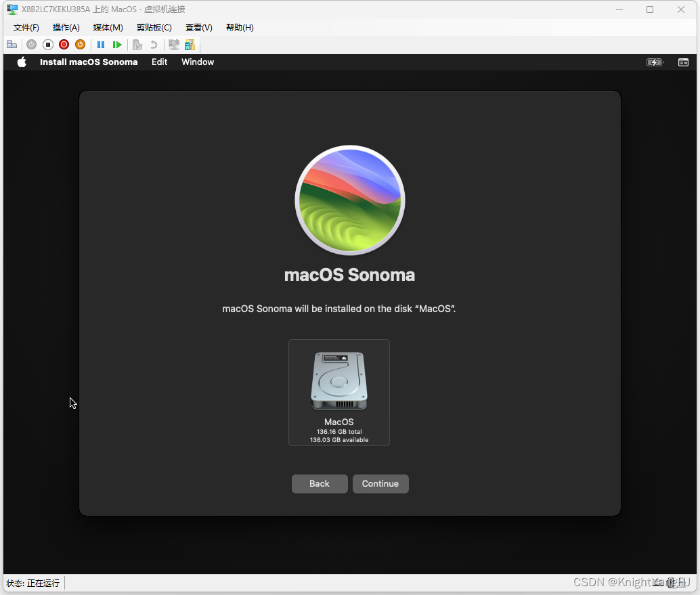Click the Revert arrow icon
The image size is (700, 595).
[154, 45]
